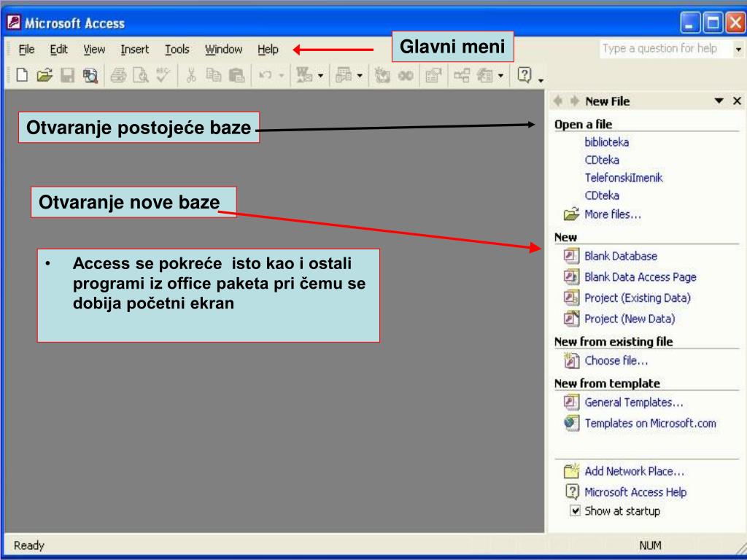Click the Code toolbar icon
The height and width of the screenshot is (560, 747).
(382, 75)
